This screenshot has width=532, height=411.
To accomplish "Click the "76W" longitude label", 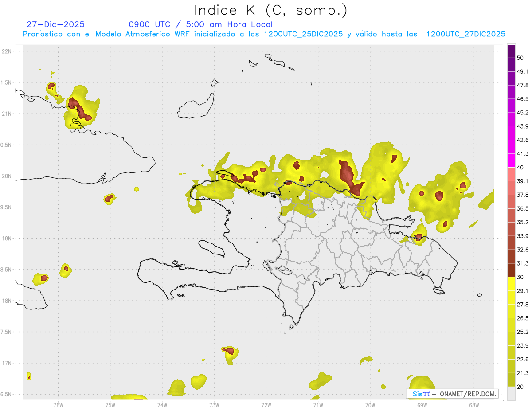I will coord(58,405).
